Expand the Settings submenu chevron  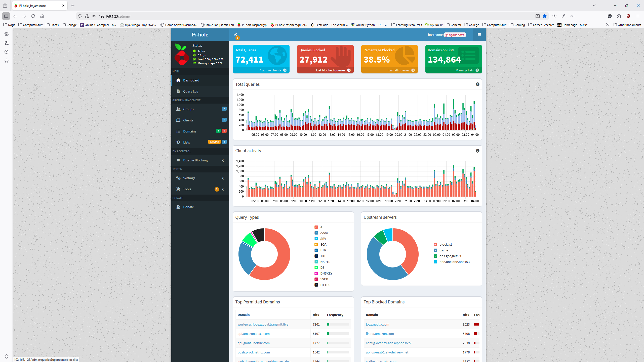click(223, 178)
